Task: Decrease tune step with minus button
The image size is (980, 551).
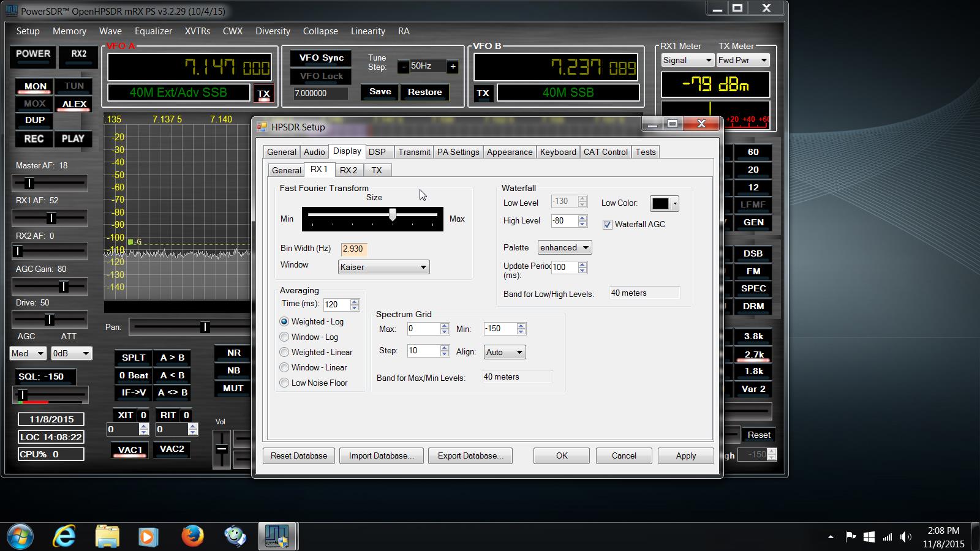Action: (404, 66)
